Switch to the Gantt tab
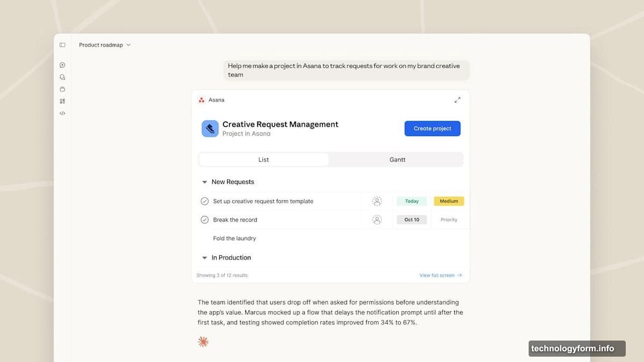Screen dimensions: 644x362 tap(397, 160)
